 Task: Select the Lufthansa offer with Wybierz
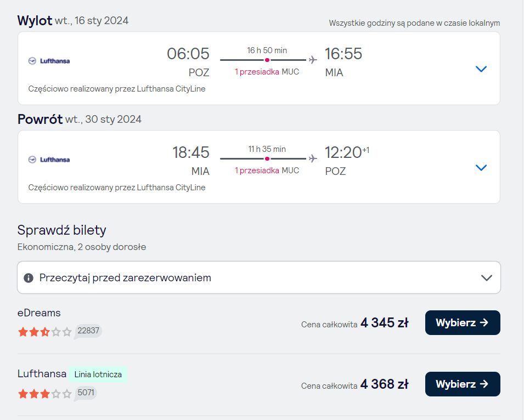[463, 384]
